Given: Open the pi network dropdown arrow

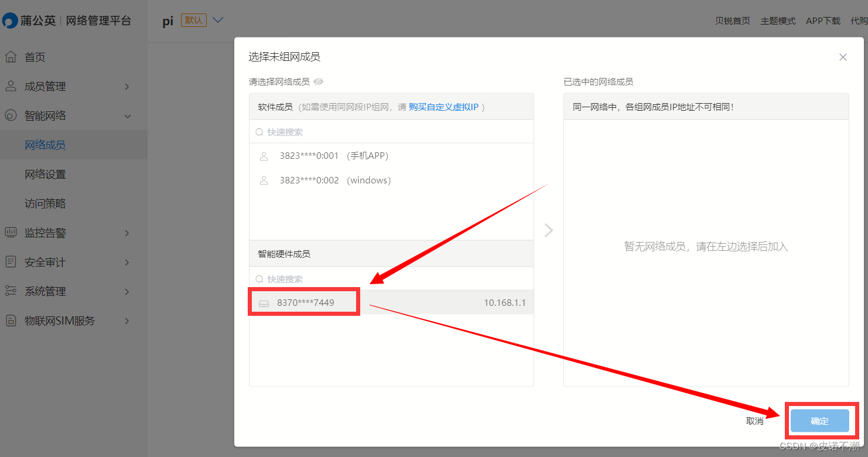Looking at the screenshot, I should [218, 20].
